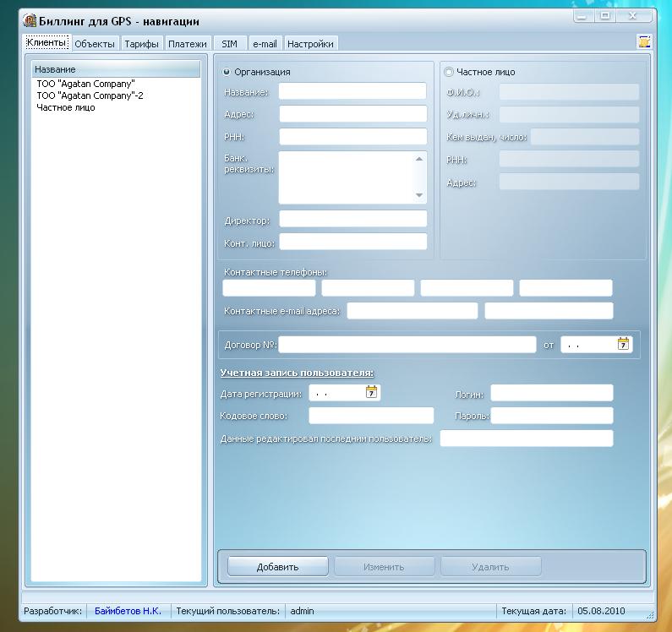Click the Пароль input field

click(x=552, y=416)
